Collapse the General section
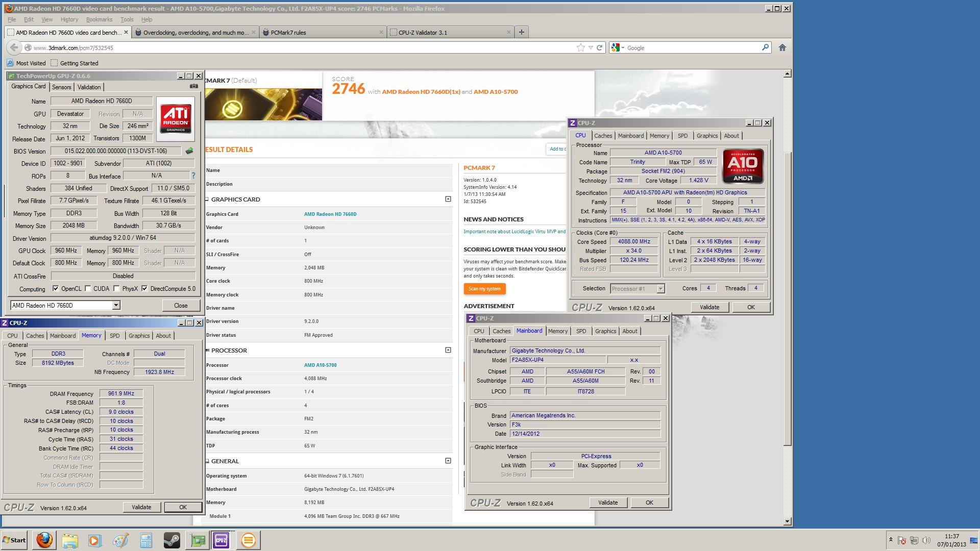Image resolution: width=980 pixels, height=551 pixels. tap(448, 461)
